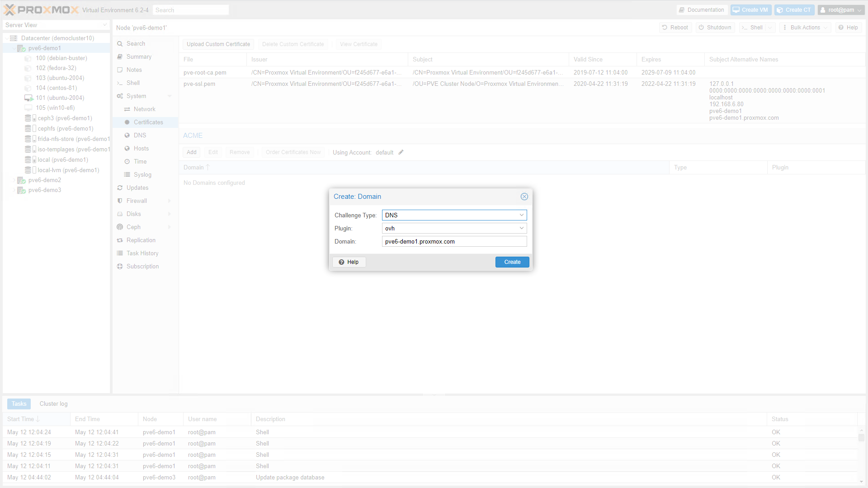Click the Certificates gear icon
Viewport: 868px width, 488px height.
coord(127,122)
